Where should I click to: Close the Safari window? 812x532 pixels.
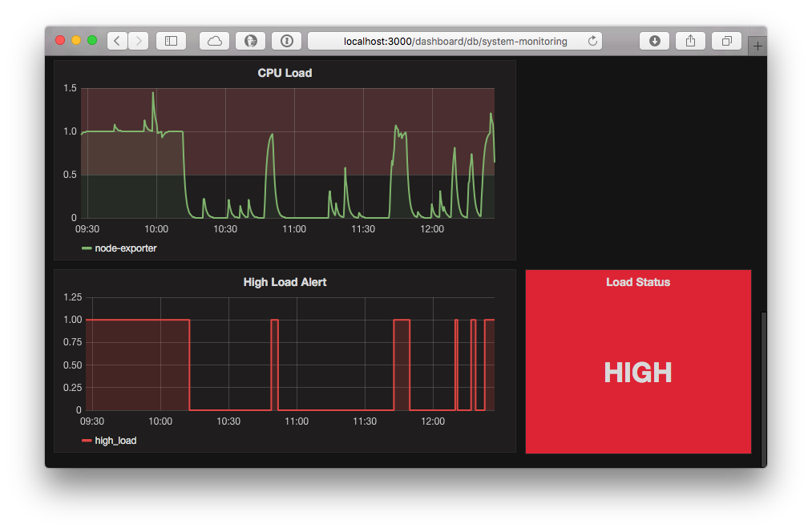coord(60,40)
